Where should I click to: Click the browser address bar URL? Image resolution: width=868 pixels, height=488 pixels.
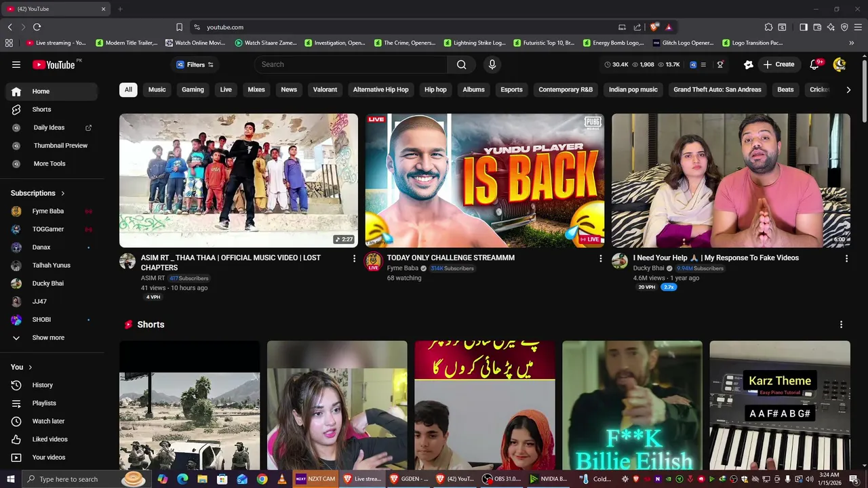224,27
